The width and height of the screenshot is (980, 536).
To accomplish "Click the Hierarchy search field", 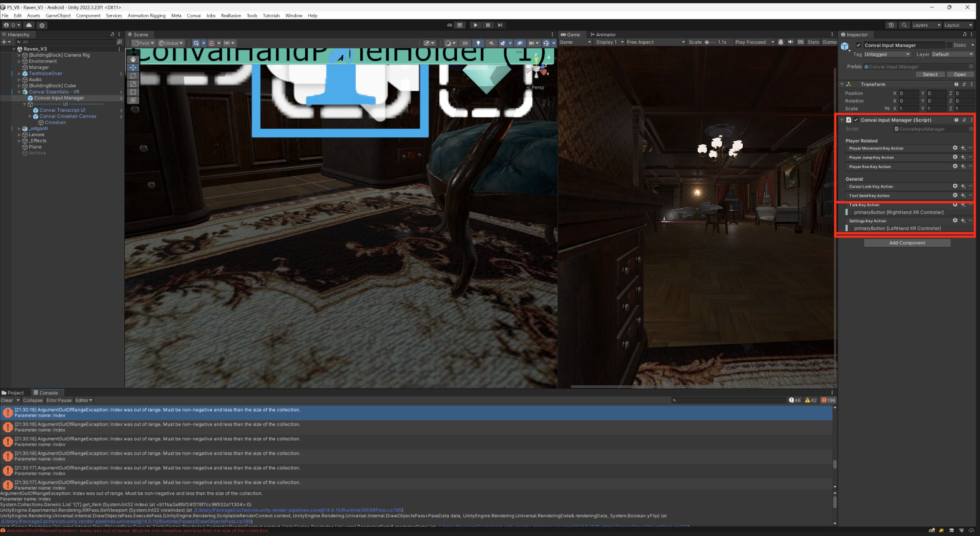I will tap(67, 42).
